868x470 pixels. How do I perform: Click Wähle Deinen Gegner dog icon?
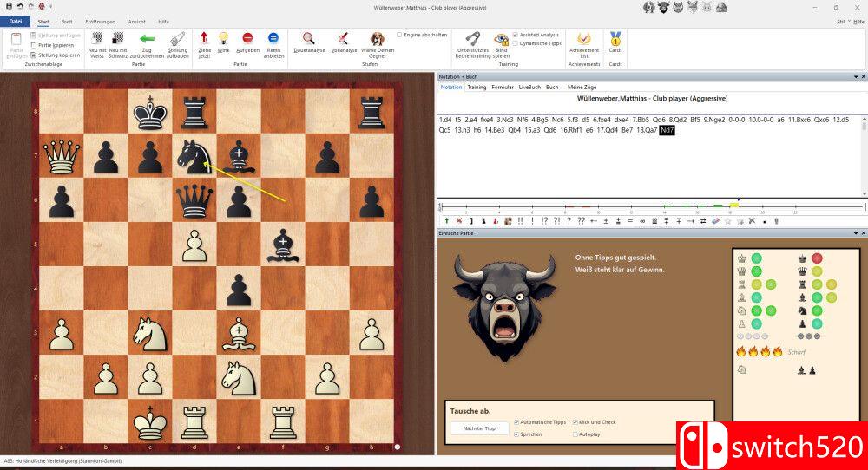377,39
